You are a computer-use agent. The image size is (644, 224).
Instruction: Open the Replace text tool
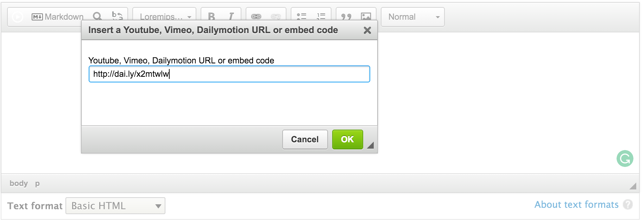tap(118, 16)
